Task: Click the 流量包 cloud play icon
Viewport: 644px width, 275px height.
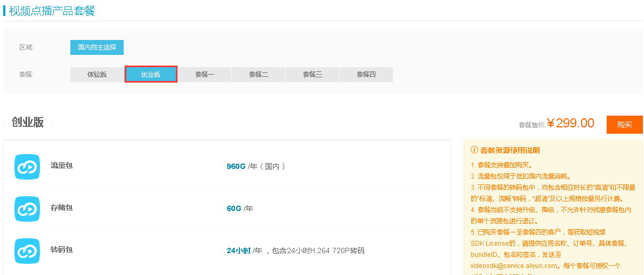Action: [x=27, y=167]
